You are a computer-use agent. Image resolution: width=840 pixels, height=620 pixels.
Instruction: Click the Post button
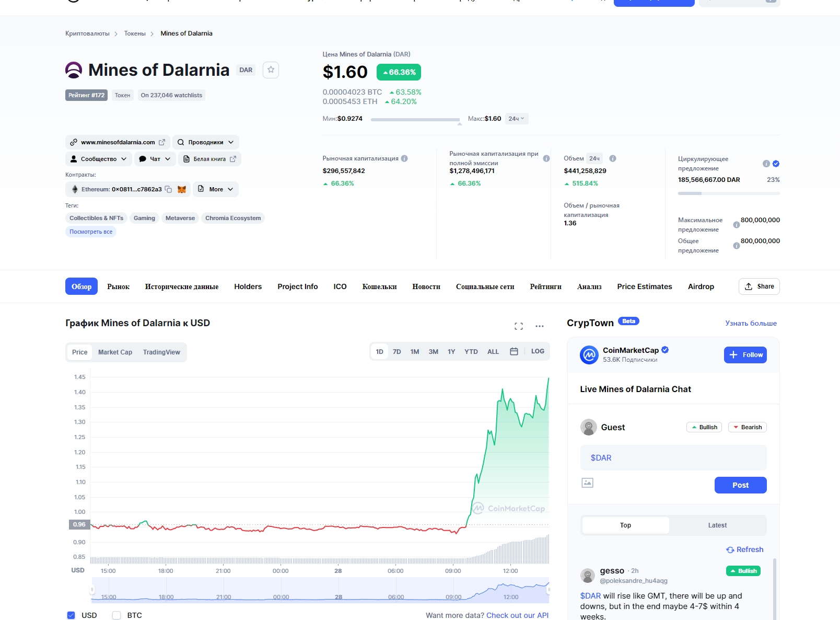point(741,485)
